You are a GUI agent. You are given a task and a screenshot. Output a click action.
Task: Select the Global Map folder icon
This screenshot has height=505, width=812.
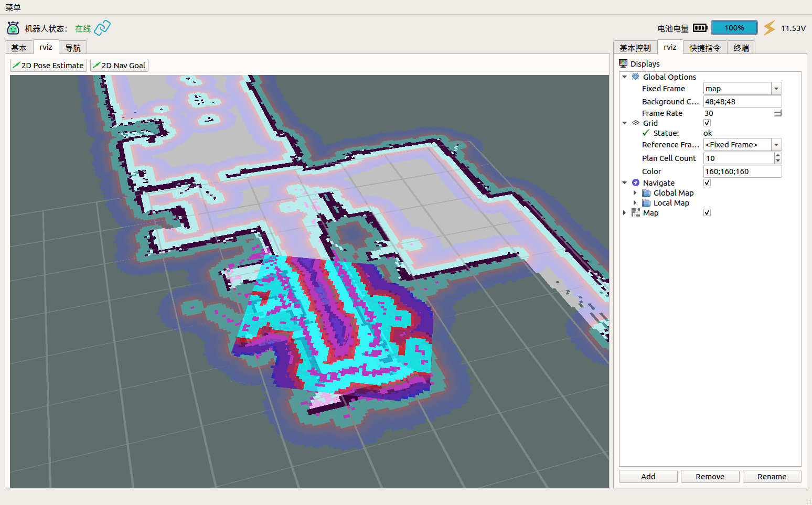point(646,193)
